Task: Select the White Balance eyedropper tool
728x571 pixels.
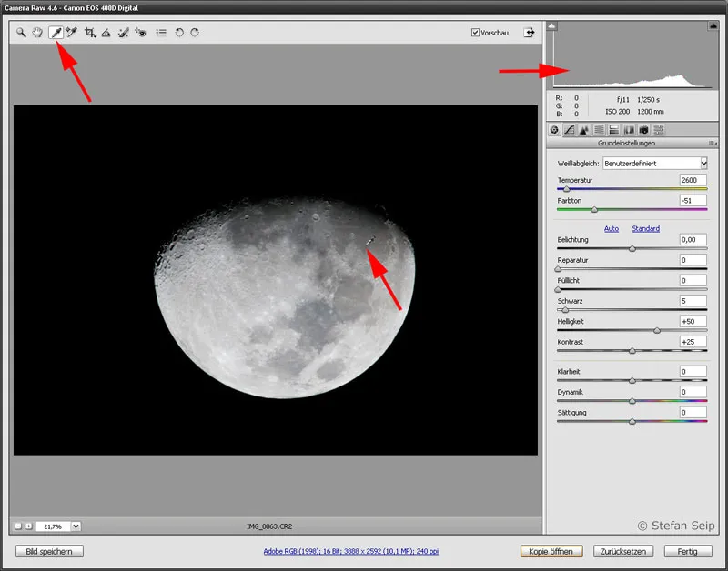Action: (56, 33)
